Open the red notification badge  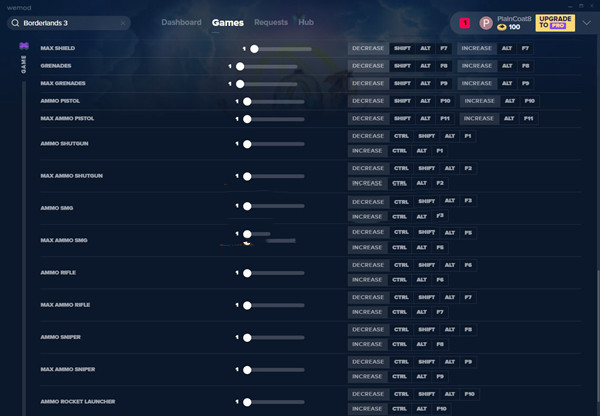[465, 22]
